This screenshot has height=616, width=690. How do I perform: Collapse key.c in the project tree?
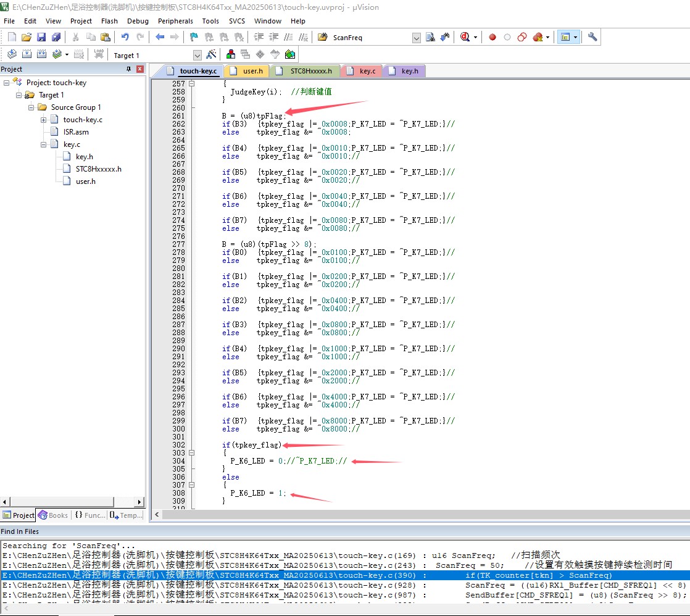coord(44,144)
